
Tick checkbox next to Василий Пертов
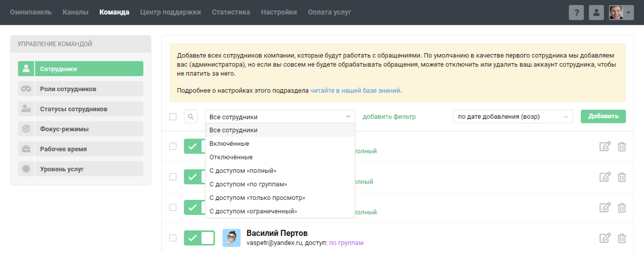point(173,238)
